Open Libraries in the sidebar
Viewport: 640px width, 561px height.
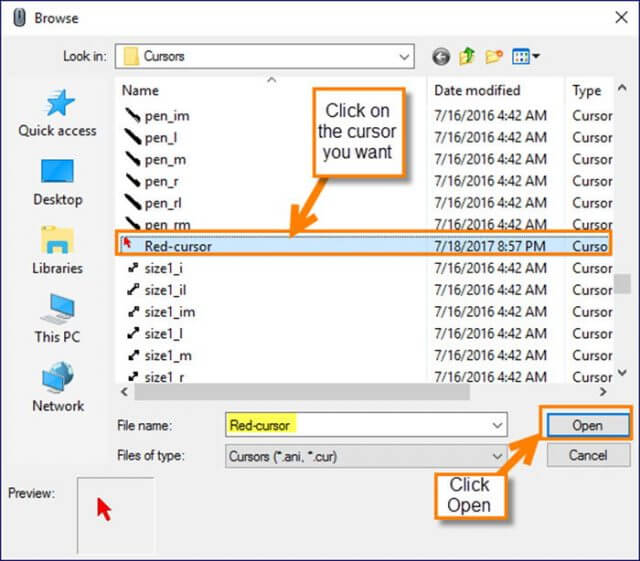[x=58, y=250]
